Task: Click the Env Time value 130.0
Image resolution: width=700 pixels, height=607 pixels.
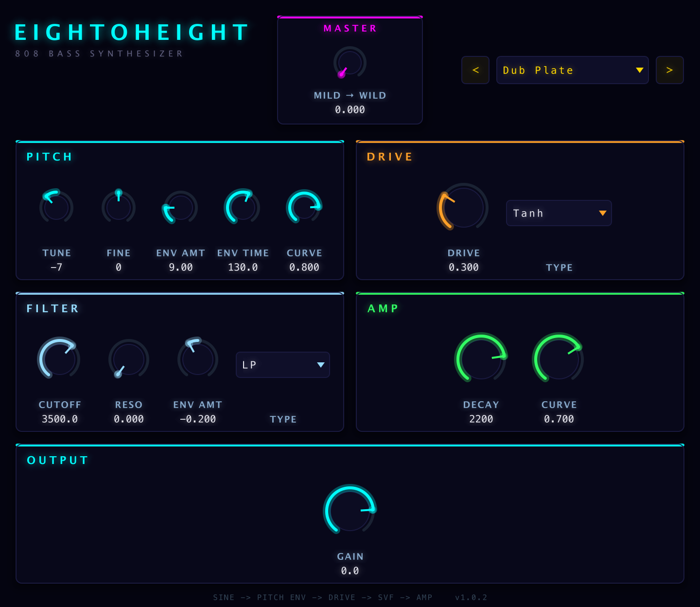Action: (243, 268)
